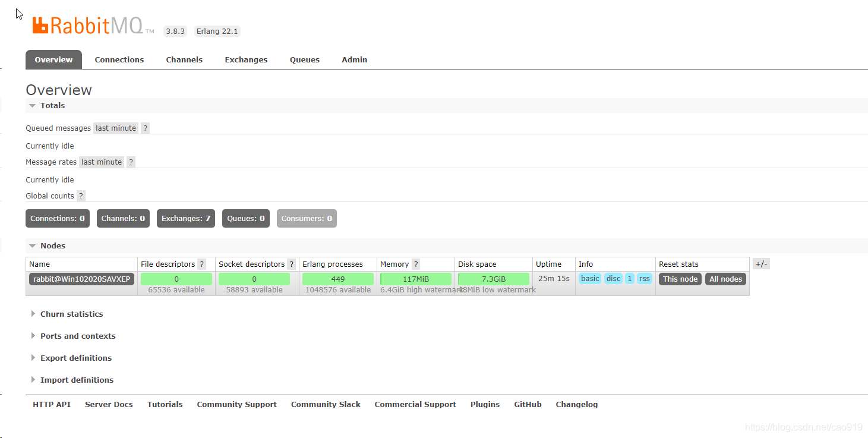Change Queued messages range from last minute
The height and width of the screenshot is (438, 868).
tap(116, 128)
